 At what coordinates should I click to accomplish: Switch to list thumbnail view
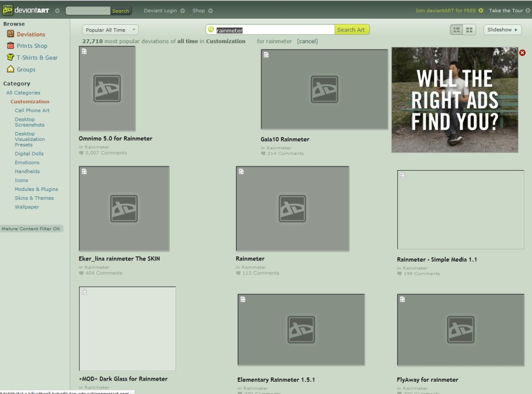pos(456,30)
